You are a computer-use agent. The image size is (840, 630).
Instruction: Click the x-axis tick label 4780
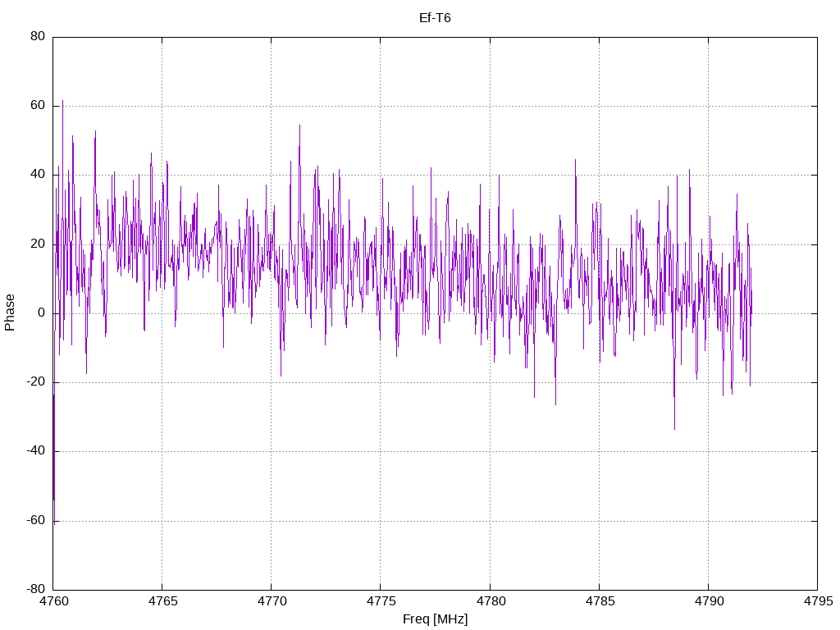[x=491, y=601]
